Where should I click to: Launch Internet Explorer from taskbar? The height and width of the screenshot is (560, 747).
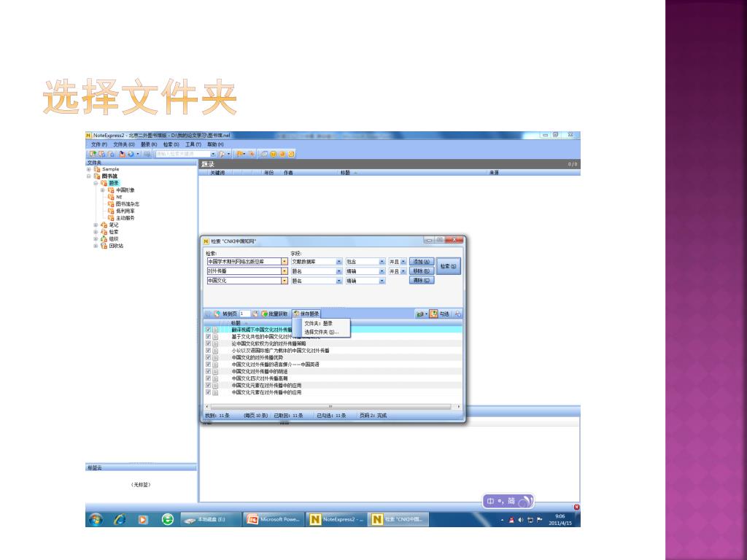[120, 519]
